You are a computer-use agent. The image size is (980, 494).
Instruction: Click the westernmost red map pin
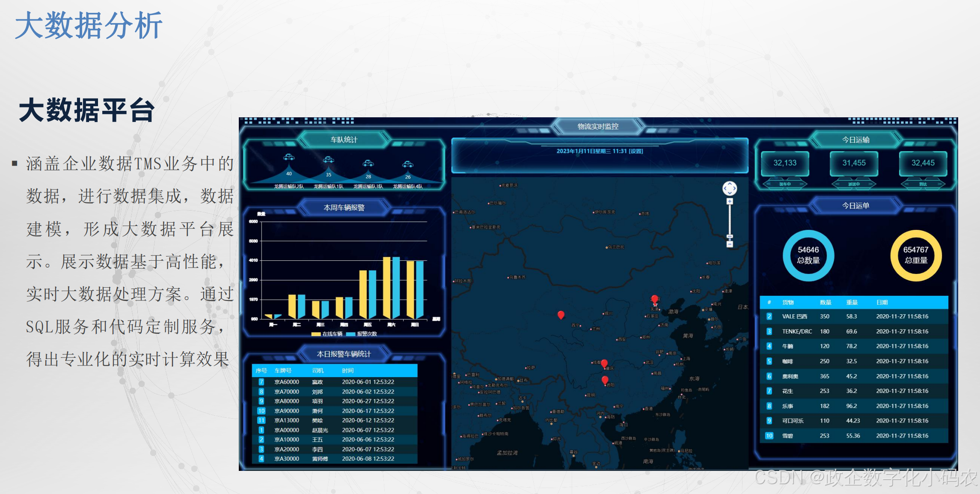[561, 315]
